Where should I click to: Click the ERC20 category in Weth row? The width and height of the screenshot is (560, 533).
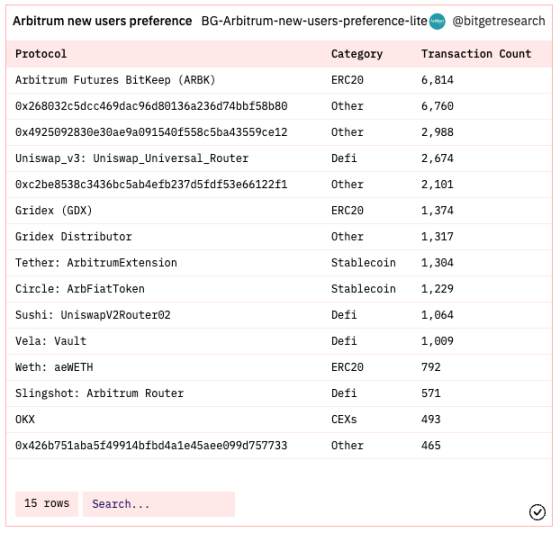(x=347, y=367)
